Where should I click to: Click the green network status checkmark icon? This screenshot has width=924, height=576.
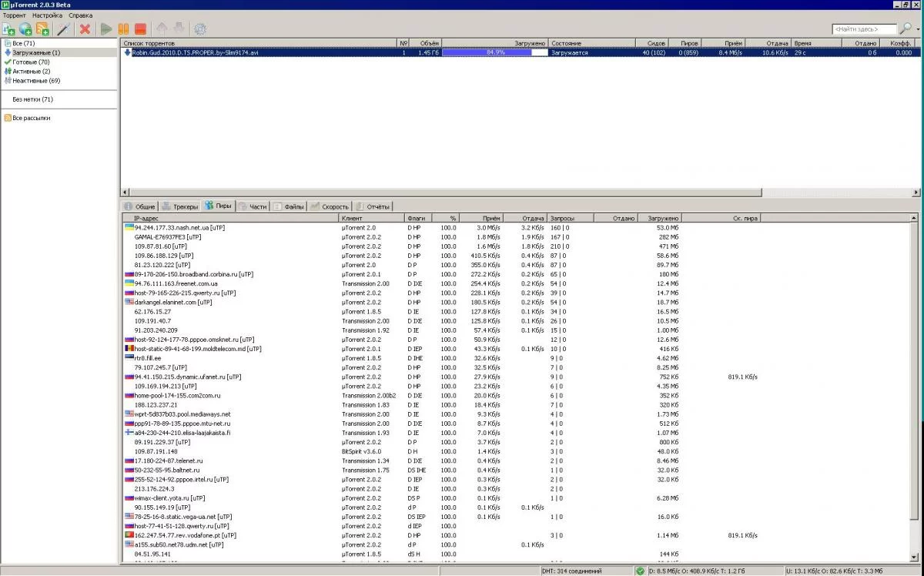pyautogui.click(x=641, y=571)
